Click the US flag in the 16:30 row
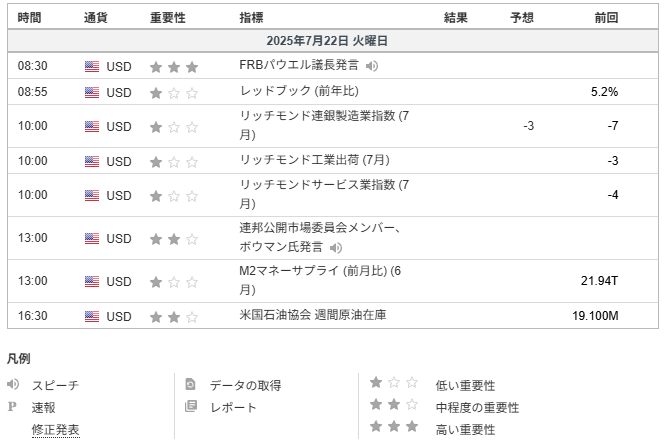The height and width of the screenshot is (448, 667). pyautogui.click(x=92, y=316)
